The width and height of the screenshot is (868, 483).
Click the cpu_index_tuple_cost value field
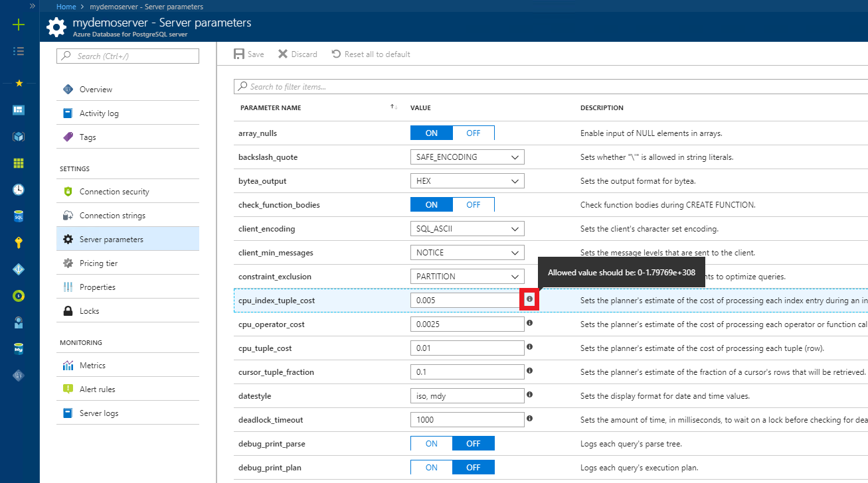point(468,301)
